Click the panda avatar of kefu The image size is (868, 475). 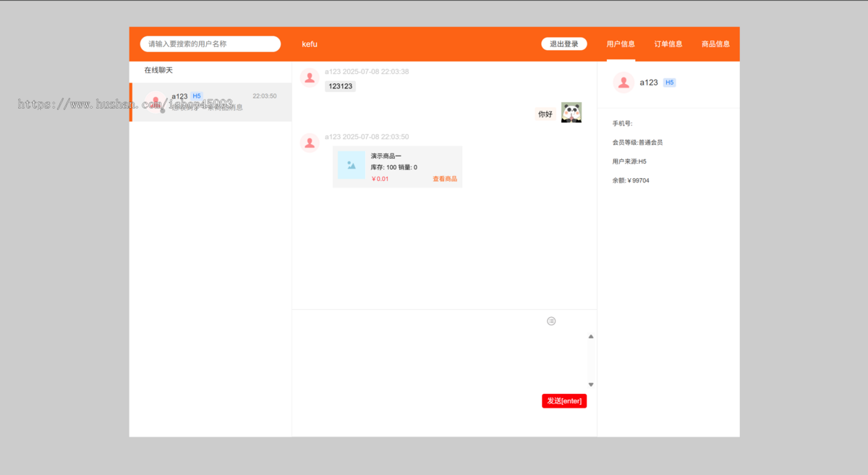[571, 112]
